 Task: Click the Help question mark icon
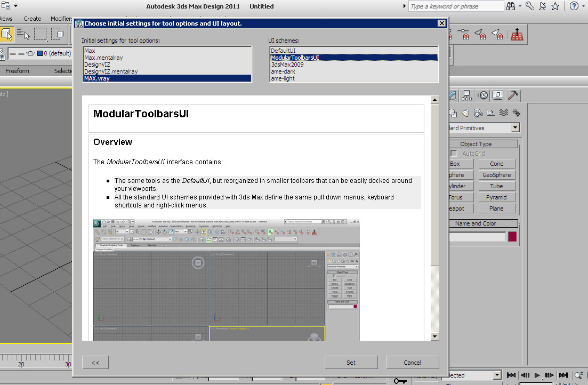574,6
